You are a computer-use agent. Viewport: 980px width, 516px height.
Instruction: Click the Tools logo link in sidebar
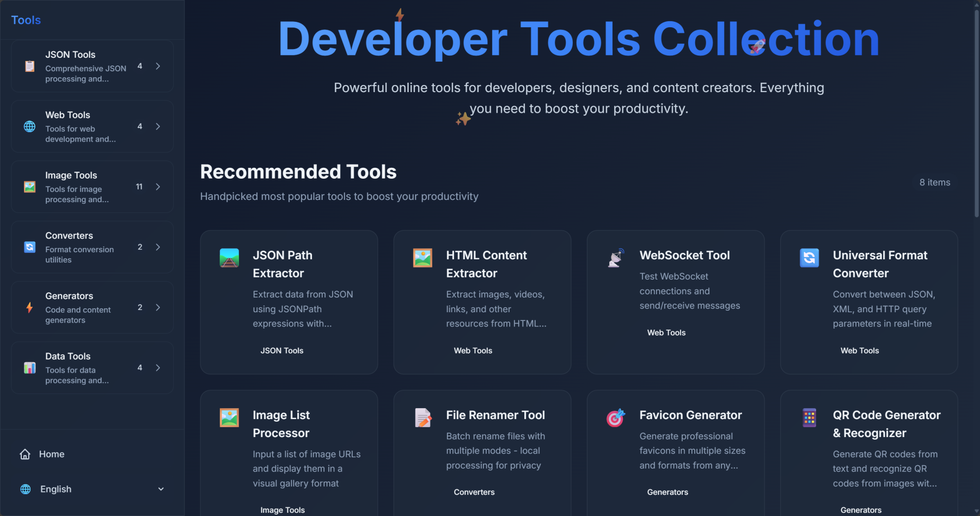pyautogui.click(x=26, y=20)
